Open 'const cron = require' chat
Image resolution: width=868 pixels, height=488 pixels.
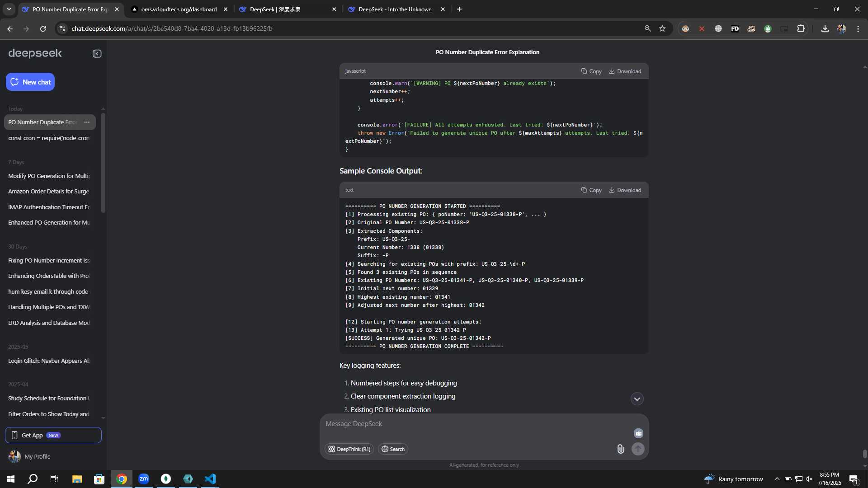(49, 138)
